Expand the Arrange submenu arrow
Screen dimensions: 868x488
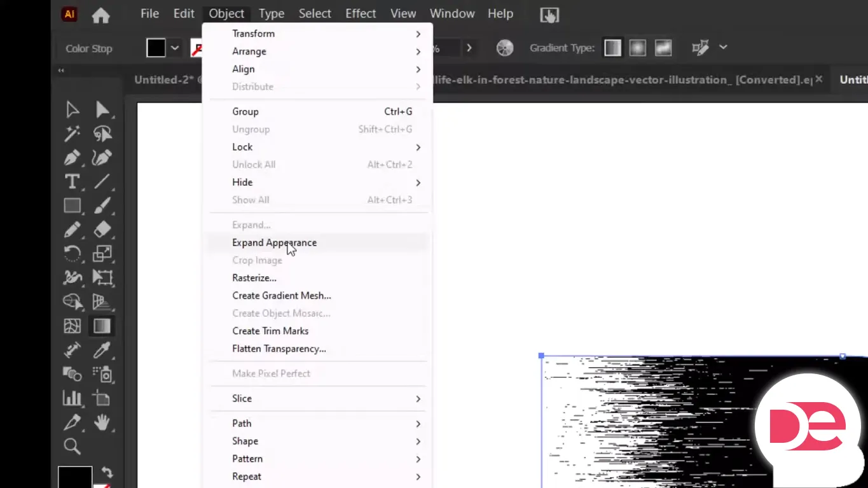(x=418, y=52)
